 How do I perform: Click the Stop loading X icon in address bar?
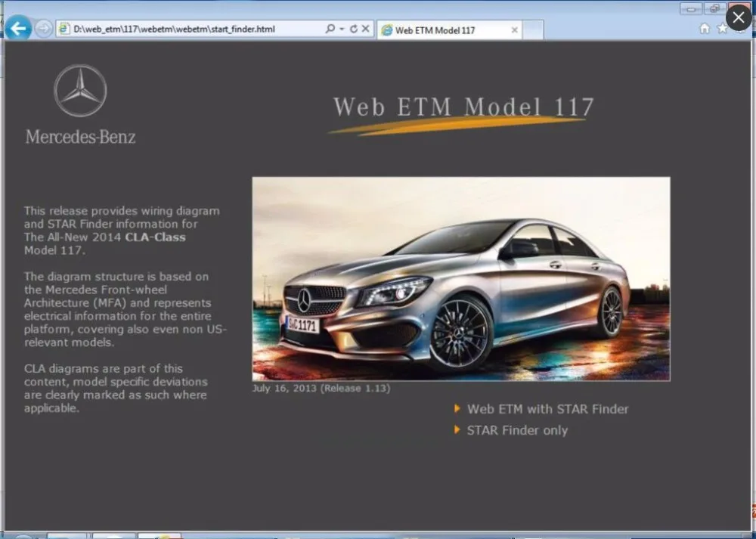pyautogui.click(x=365, y=29)
